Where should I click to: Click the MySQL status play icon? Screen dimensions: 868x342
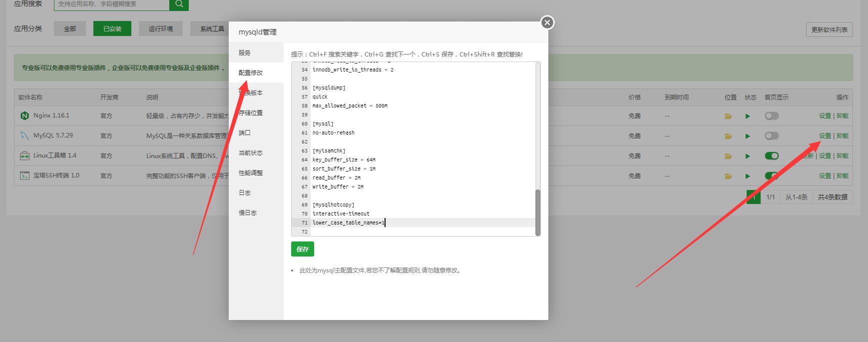(748, 136)
